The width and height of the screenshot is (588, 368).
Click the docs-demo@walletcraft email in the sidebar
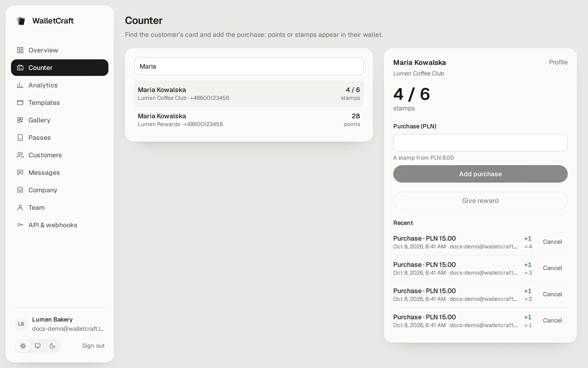[x=68, y=329]
